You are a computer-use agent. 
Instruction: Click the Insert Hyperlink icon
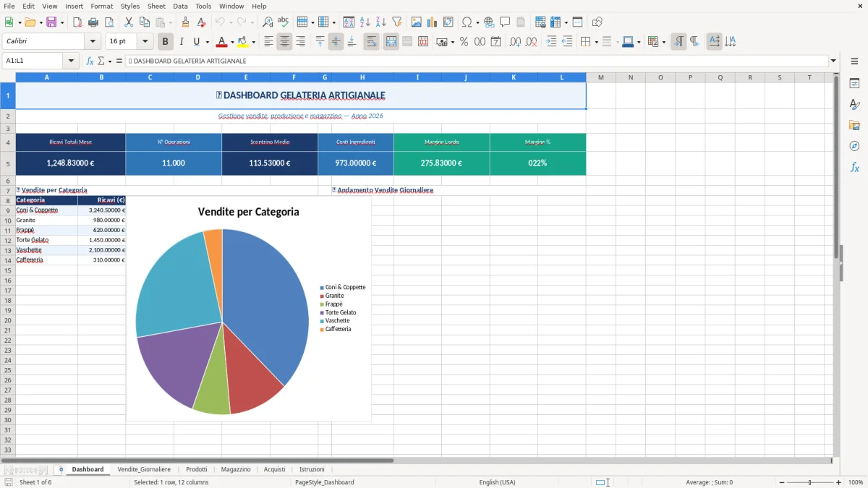489,22
